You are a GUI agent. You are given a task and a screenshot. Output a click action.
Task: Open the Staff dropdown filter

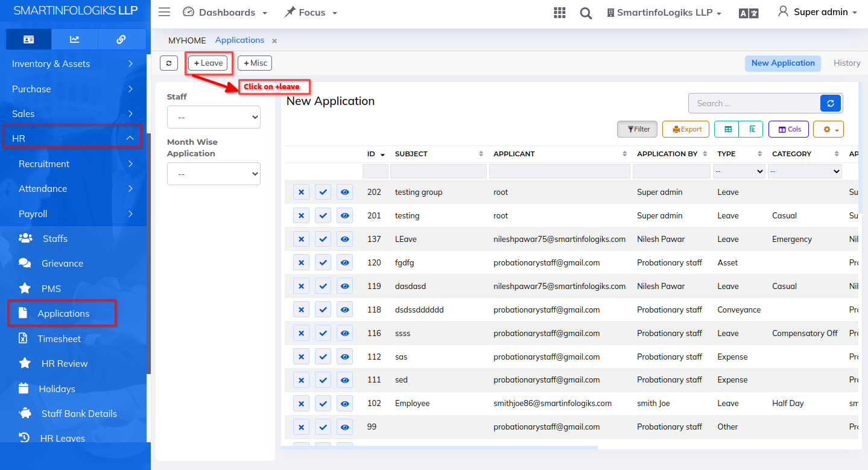pos(214,117)
